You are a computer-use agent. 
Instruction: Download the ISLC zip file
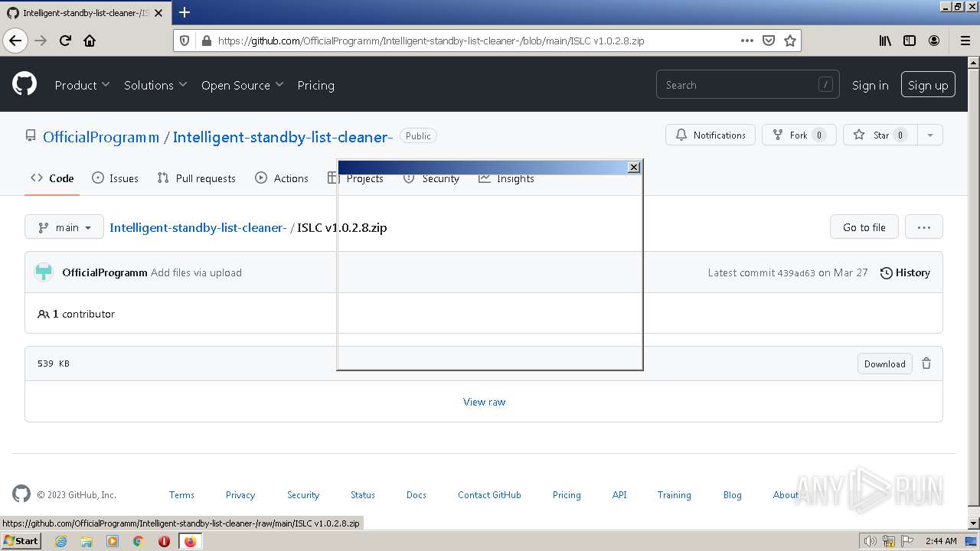[x=884, y=364]
